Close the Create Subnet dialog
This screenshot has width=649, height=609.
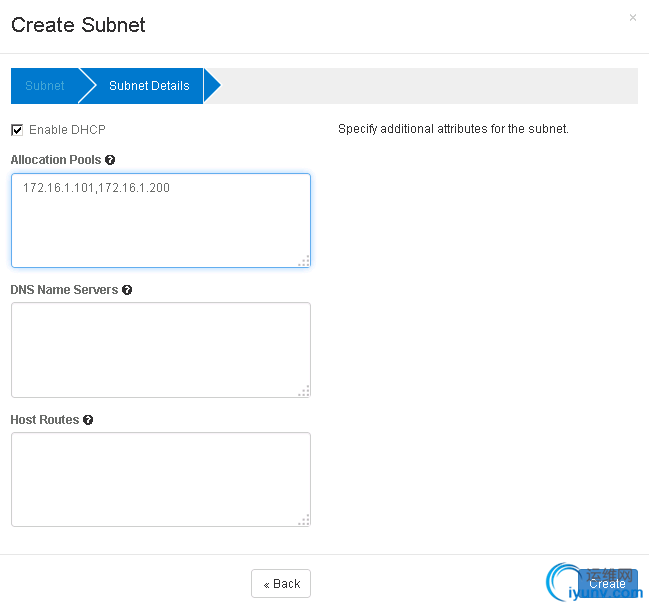[632, 18]
